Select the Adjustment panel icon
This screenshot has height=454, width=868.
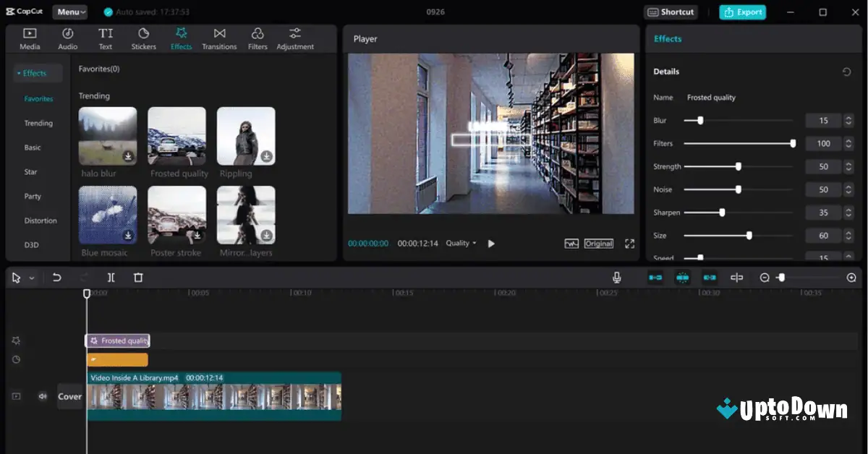click(x=294, y=38)
